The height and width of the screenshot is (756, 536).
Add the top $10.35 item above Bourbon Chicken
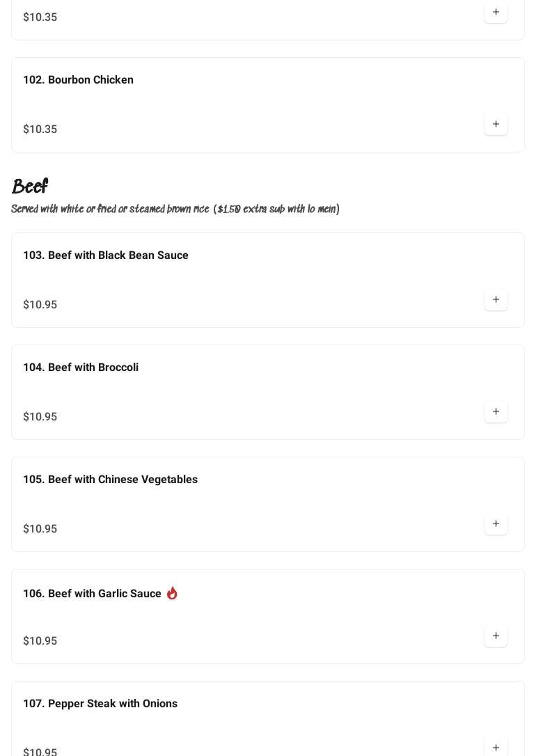pyautogui.click(x=496, y=13)
